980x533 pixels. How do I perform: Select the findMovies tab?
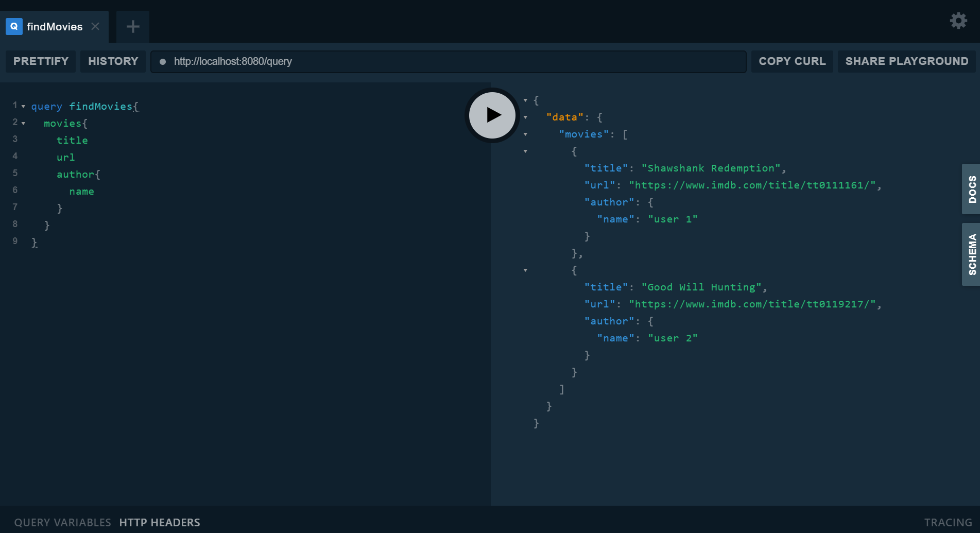coord(55,27)
